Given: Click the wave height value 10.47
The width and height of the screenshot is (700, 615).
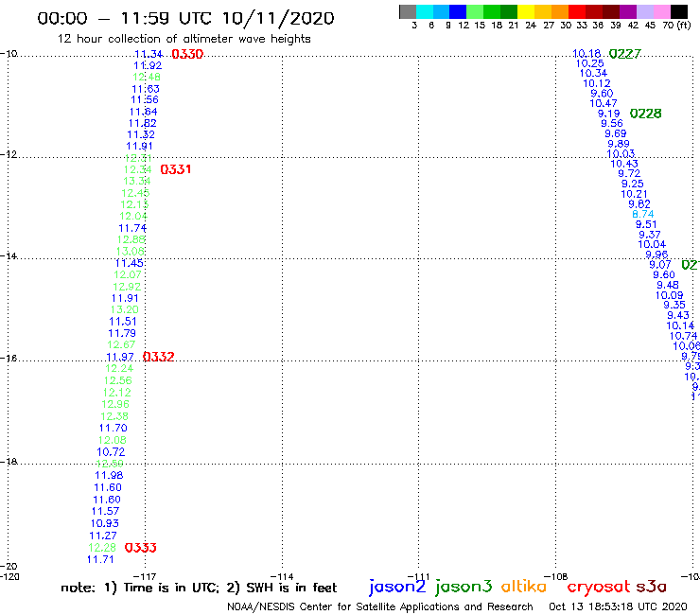Looking at the screenshot, I should pyautogui.click(x=604, y=104).
